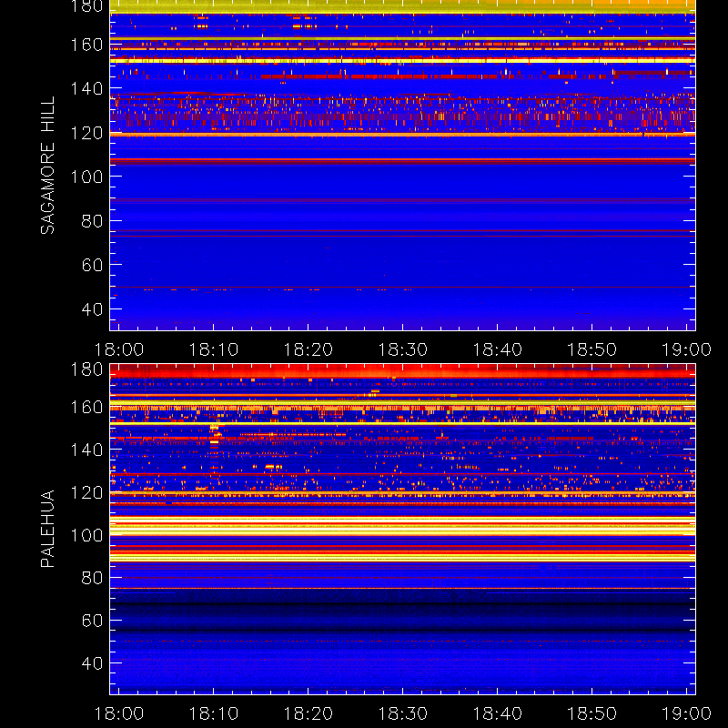This screenshot has width=728, height=728.
Task: Click the 18:50 time label under the Sagamore Hill plot
Action: click(592, 349)
